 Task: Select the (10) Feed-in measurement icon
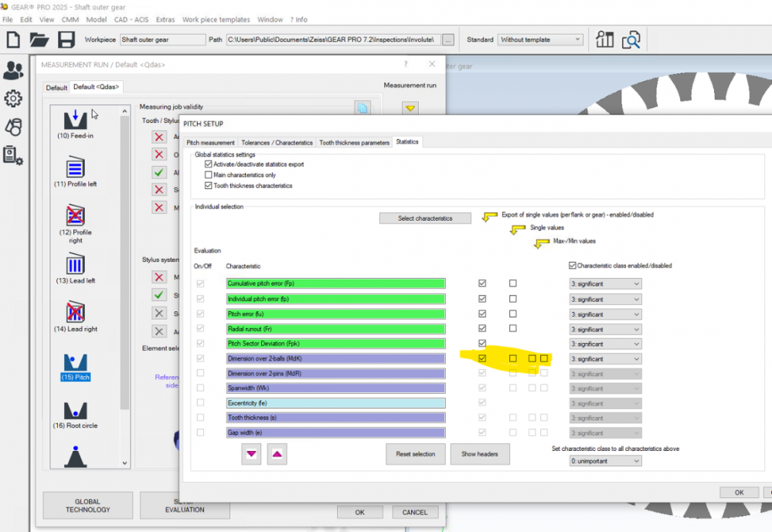[75, 120]
